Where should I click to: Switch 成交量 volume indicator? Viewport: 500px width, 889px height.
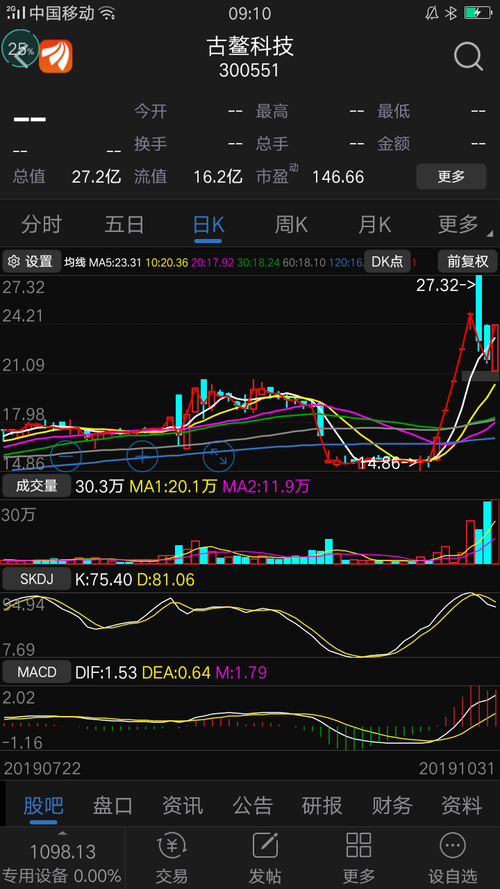click(36, 486)
